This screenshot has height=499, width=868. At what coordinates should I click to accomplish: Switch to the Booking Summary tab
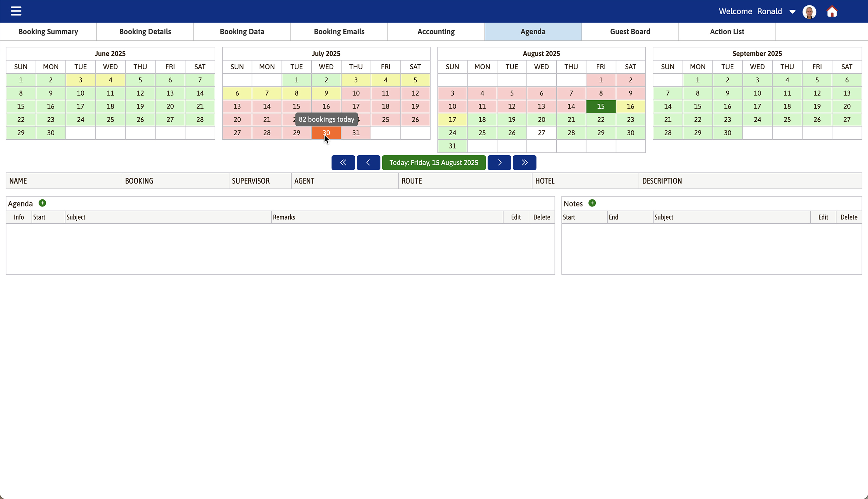[x=48, y=31]
